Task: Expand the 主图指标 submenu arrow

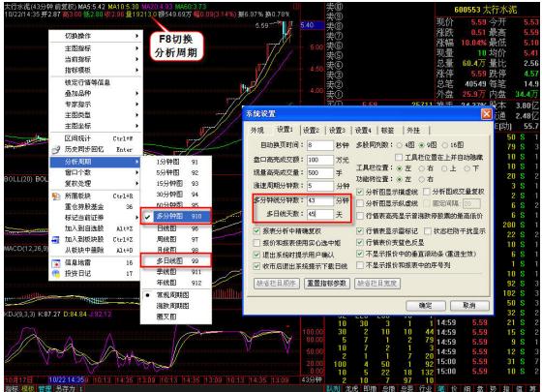Action: point(136,48)
